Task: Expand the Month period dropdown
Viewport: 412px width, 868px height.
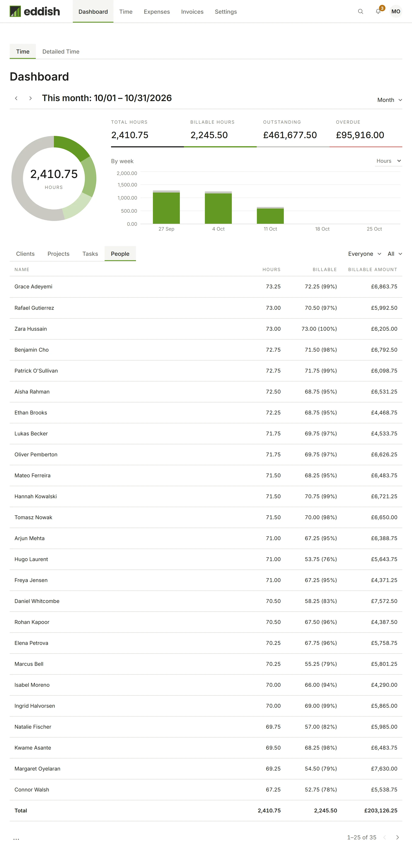Action: (x=390, y=100)
